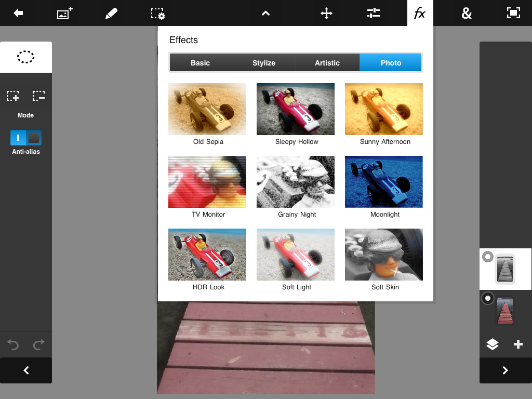Switch to the Stylize effects tab
This screenshot has height=399, width=532.
point(264,63)
